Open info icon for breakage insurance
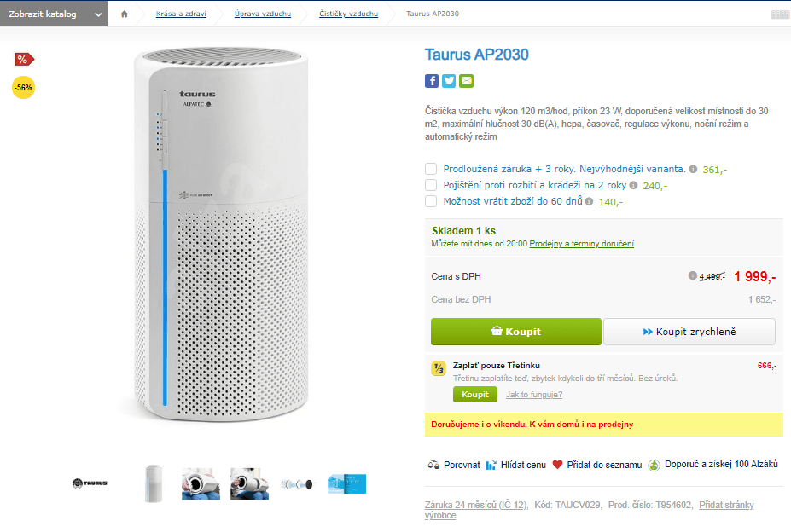 (x=633, y=185)
